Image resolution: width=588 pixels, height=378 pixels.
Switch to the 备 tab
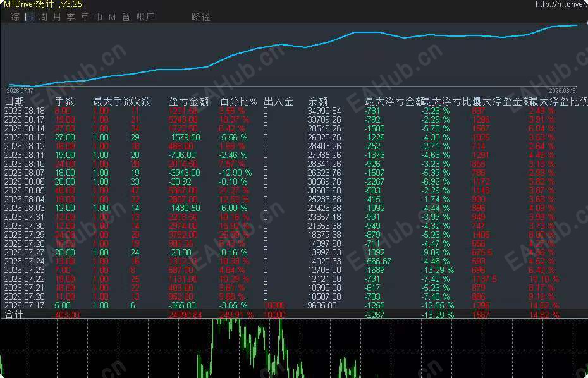click(x=126, y=17)
